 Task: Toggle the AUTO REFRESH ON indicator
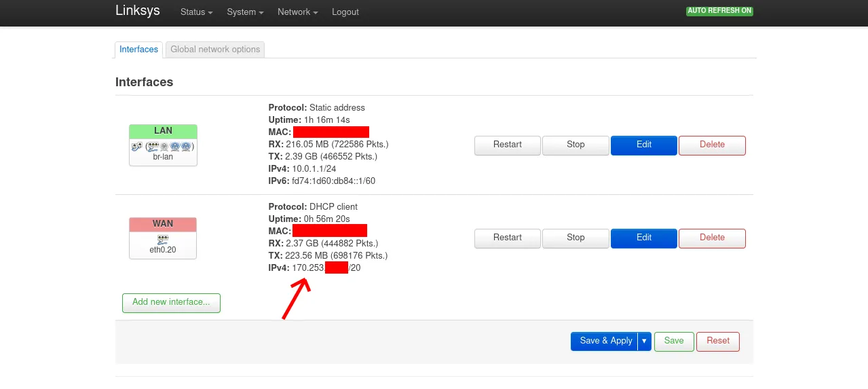[719, 11]
